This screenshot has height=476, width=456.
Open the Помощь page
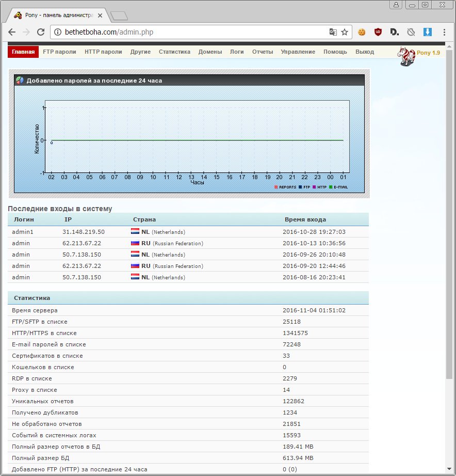click(335, 52)
